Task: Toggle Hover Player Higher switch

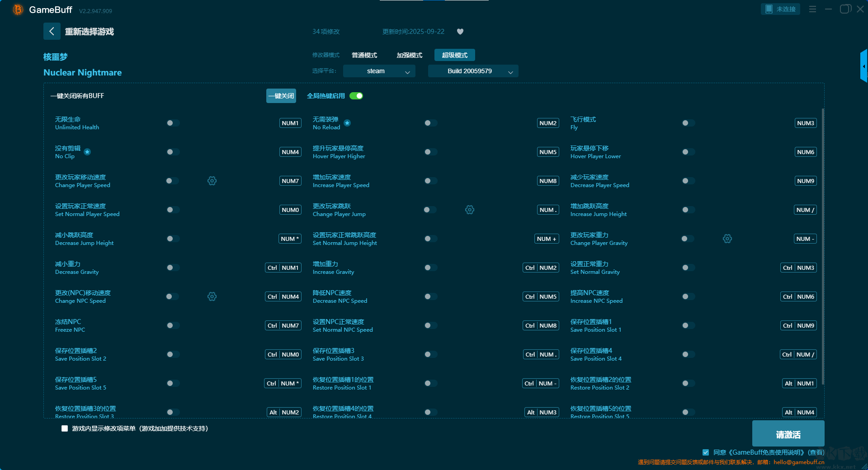Action: [430, 152]
